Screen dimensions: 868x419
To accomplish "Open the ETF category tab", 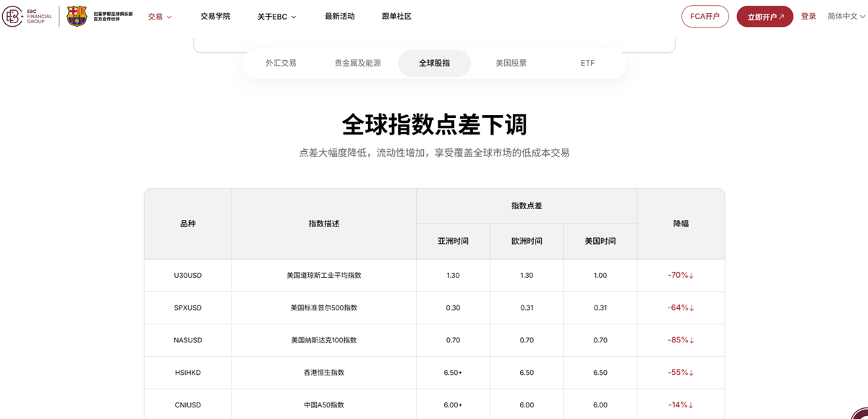I will (587, 63).
